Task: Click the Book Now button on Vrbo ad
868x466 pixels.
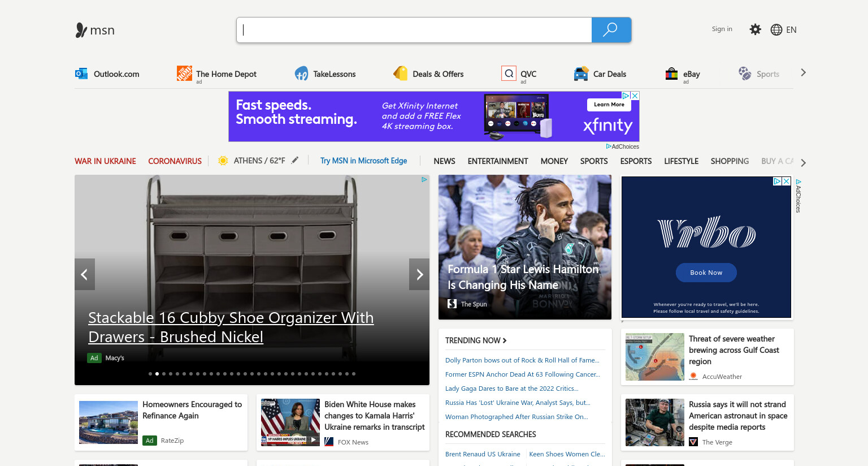Action: pos(706,273)
